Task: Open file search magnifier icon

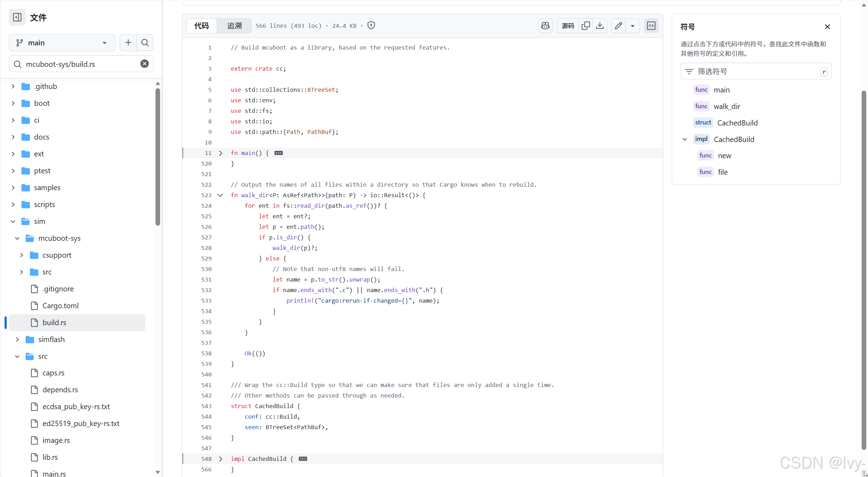Action: coord(145,43)
